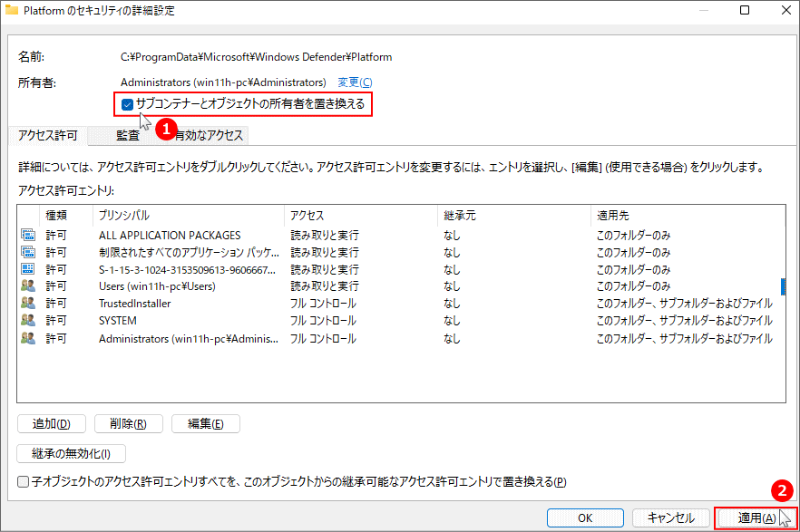This screenshot has width=800, height=532.
Task: Click the 適用(A) button
Action: [757, 518]
